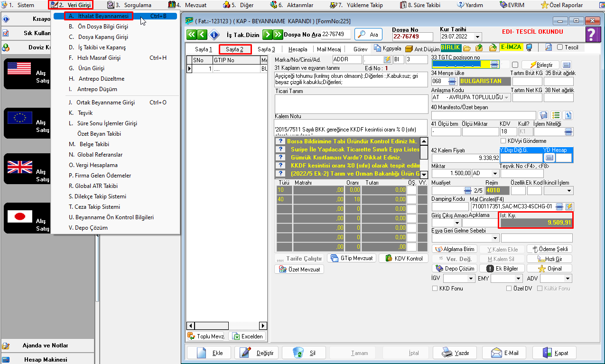Screen dimensions: 605x364
Task: Expand Eşya Geri Gelme Sebebi dropdown
Action: pos(495,238)
